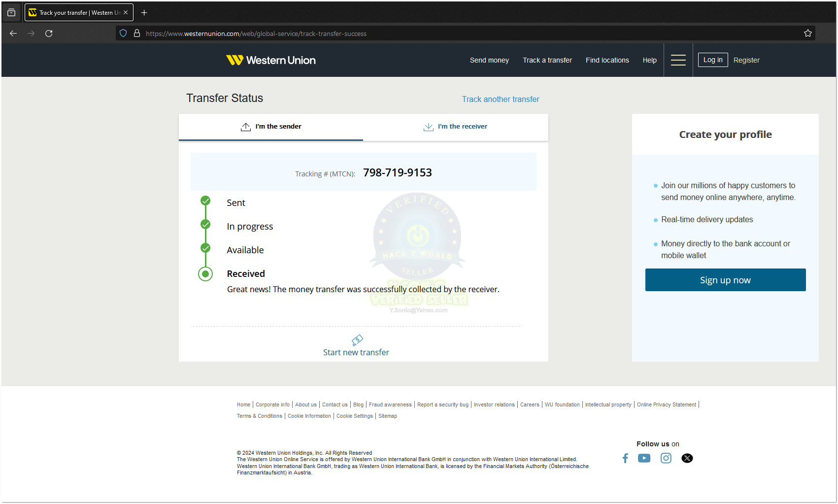The image size is (838, 504).
Task: Switch to the I'm the sender tab
Action: (x=271, y=127)
